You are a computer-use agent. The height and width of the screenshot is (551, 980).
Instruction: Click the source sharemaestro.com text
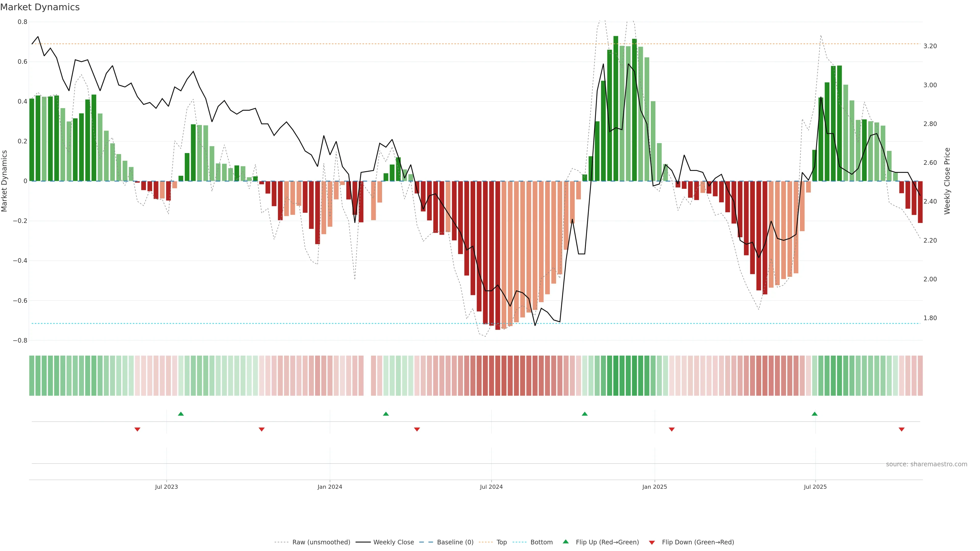pyautogui.click(x=926, y=464)
